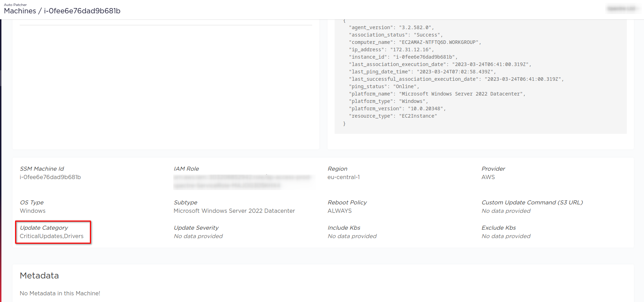Click the Region label
644x302 pixels.
[x=337, y=169]
